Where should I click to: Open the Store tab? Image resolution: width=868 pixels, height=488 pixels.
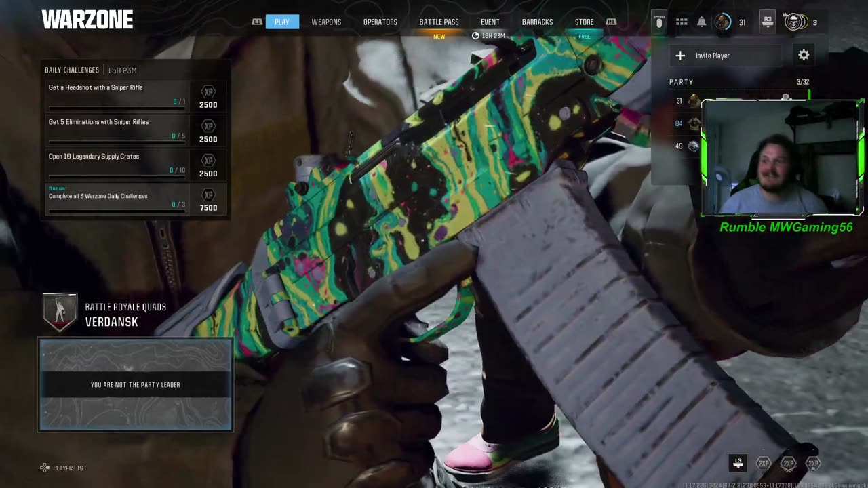click(584, 22)
